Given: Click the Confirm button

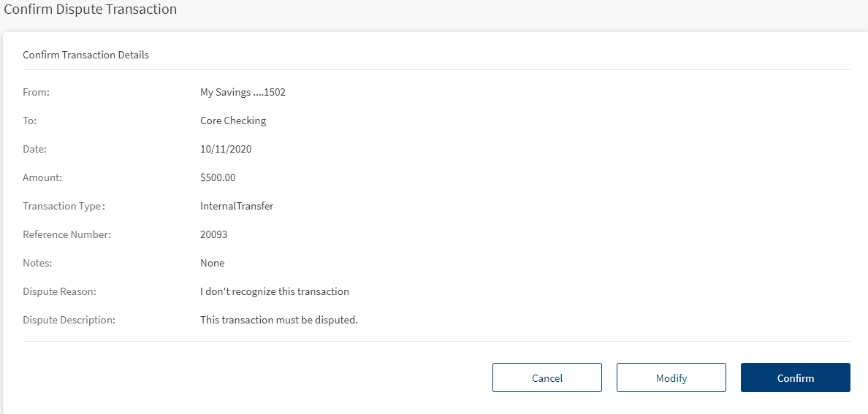Looking at the screenshot, I should point(795,377).
